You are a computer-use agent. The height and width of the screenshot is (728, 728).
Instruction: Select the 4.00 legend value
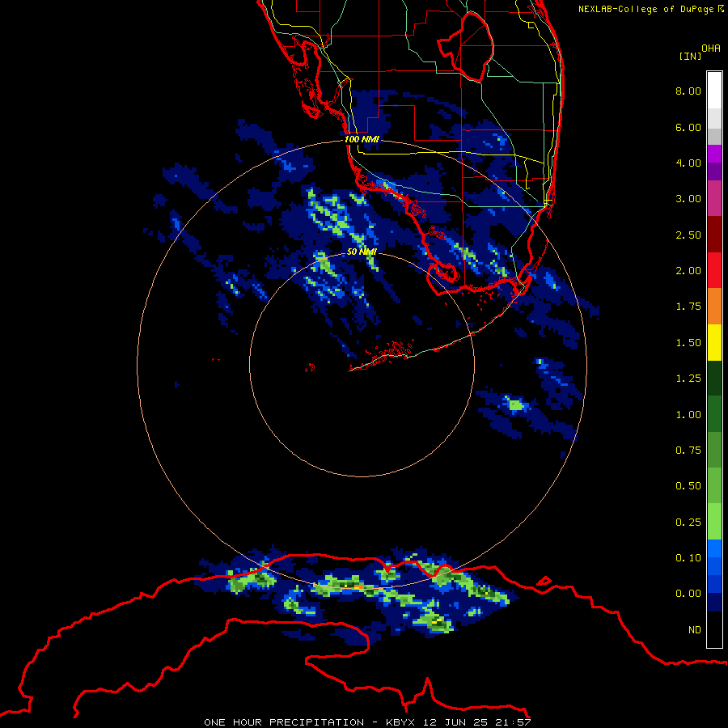pos(688,163)
